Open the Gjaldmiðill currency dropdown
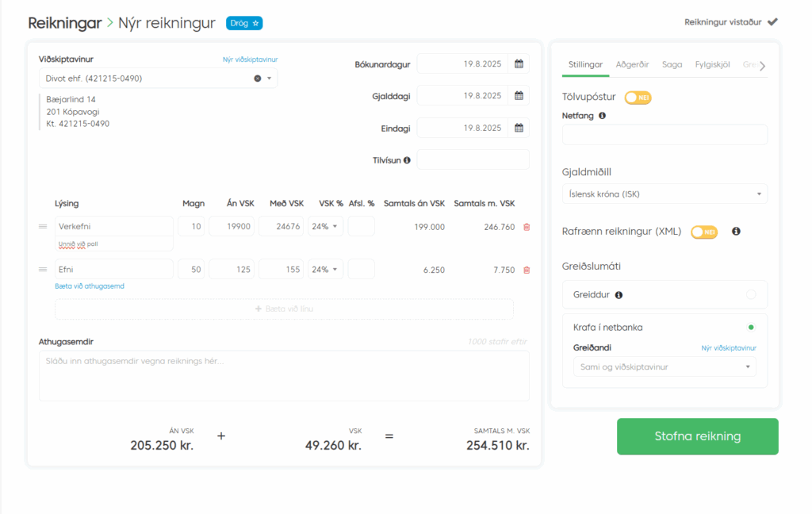The image size is (812, 514). tap(665, 194)
